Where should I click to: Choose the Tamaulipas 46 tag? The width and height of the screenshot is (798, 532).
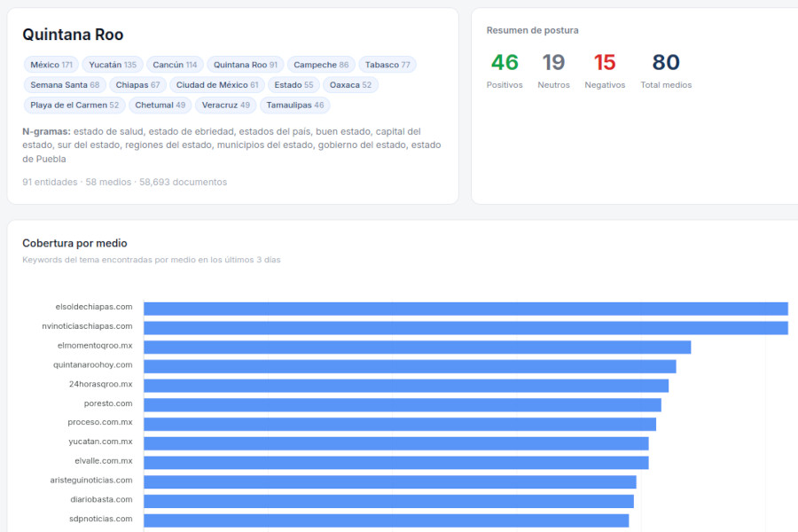(294, 106)
